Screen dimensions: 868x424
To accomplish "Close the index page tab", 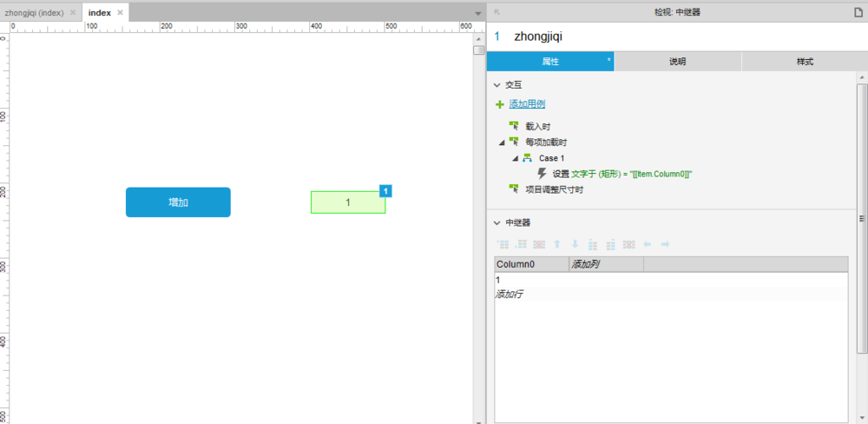I will click(120, 12).
